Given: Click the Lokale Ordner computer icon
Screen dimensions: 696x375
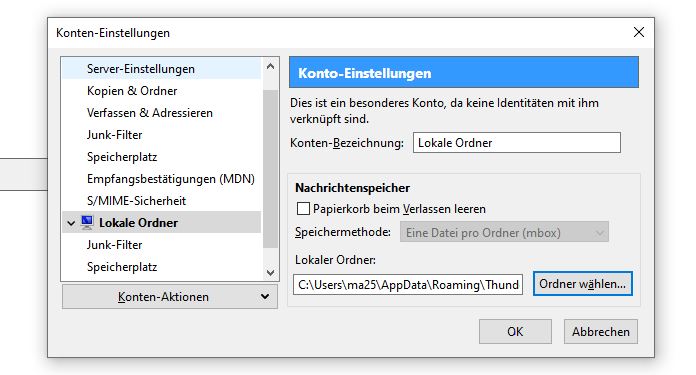Looking at the screenshot, I should tap(87, 222).
